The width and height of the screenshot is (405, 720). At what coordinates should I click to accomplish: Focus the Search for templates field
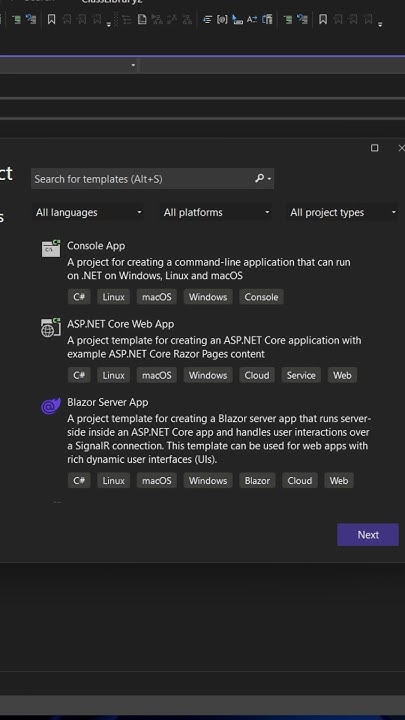click(x=152, y=179)
